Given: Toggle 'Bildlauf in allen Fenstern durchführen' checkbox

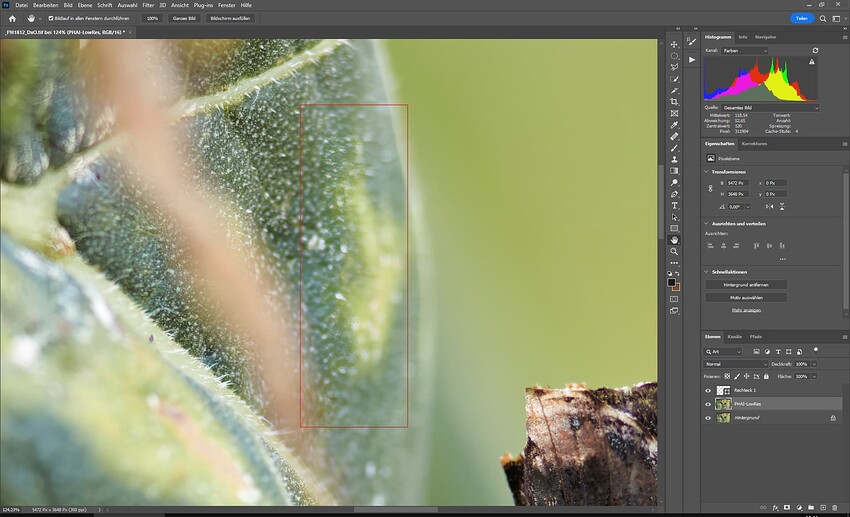Looking at the screenshot, I should click(x=51, y=18).
